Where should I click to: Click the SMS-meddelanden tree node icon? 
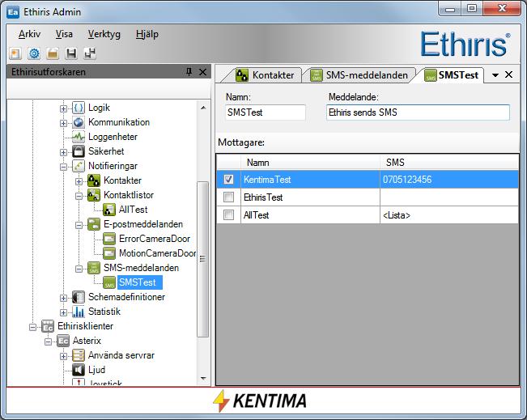(94, 268)
